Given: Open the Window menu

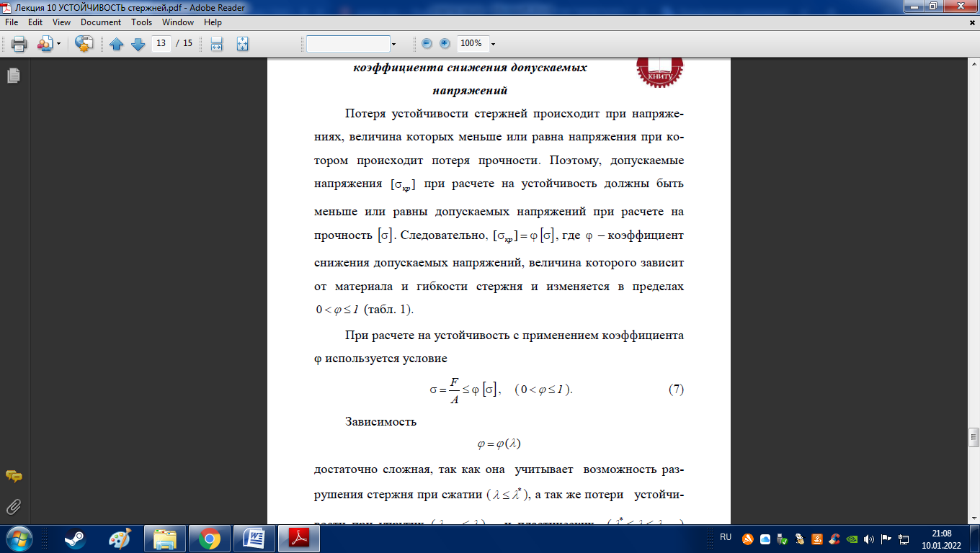Looking at the screenshot, I should [x=178, y=22].
